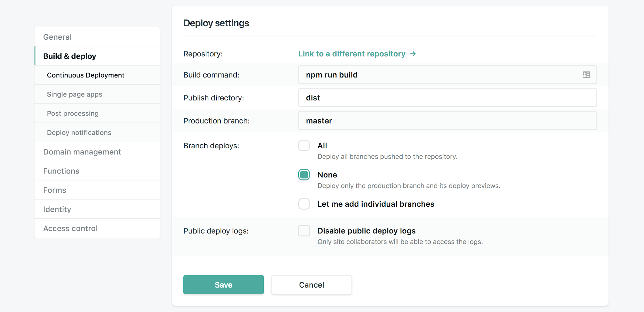
Task: Select the None branch deploys option
Action: click(x=304, y=175)
